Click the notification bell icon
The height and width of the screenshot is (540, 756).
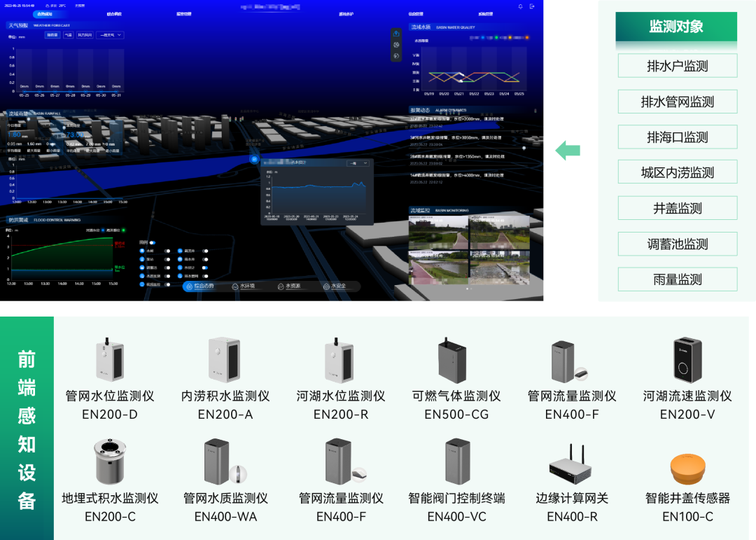coord(520,6)
